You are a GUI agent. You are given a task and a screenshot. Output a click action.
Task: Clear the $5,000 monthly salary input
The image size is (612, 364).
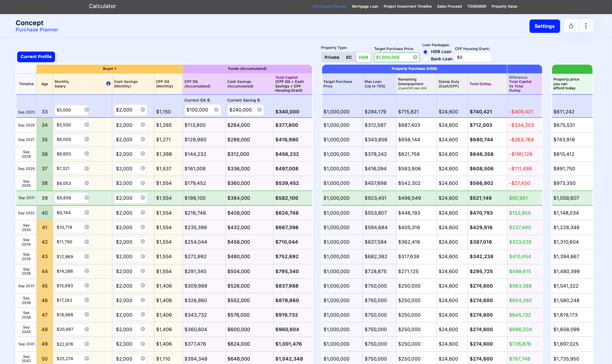[87, 110]
